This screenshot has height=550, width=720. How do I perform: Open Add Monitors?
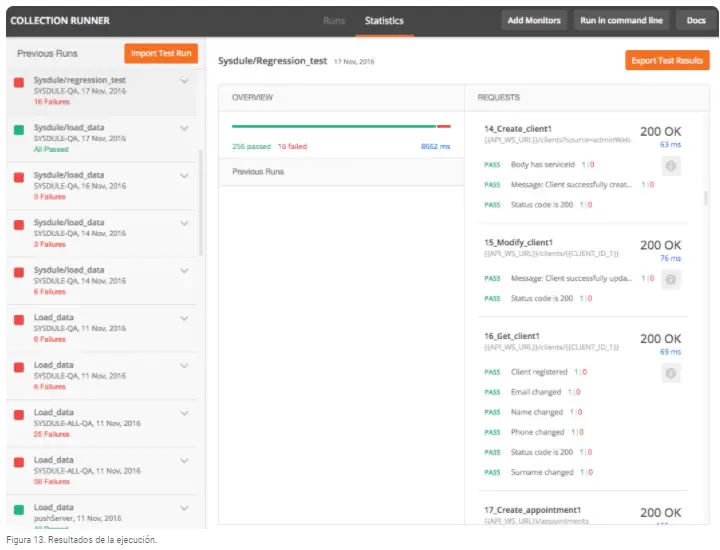[x=535, y=20]
